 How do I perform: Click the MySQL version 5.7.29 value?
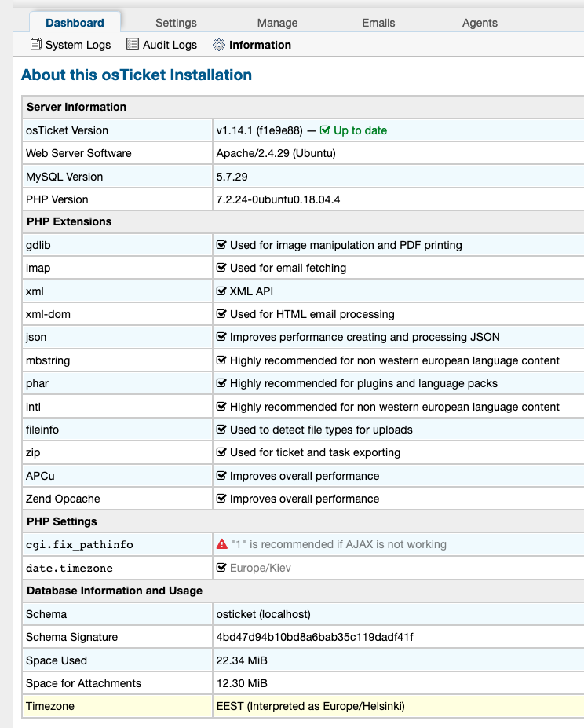click(x=232, y=177)
